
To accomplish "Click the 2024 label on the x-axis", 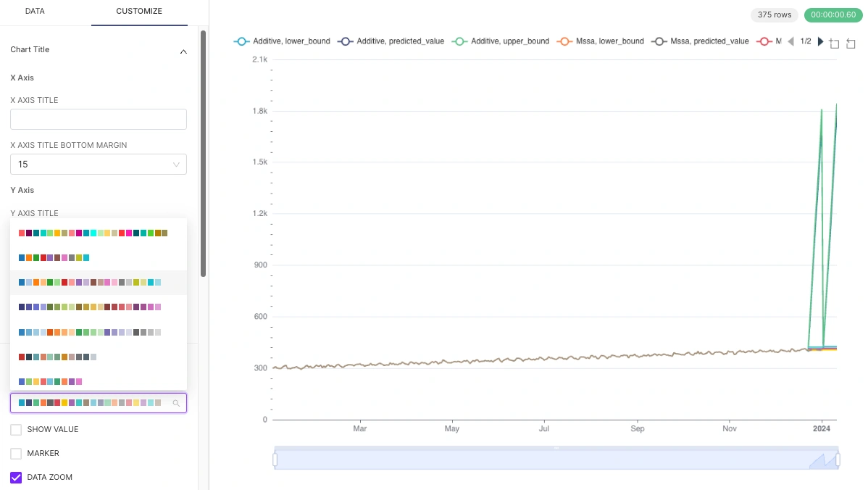I will coord(822,428).
